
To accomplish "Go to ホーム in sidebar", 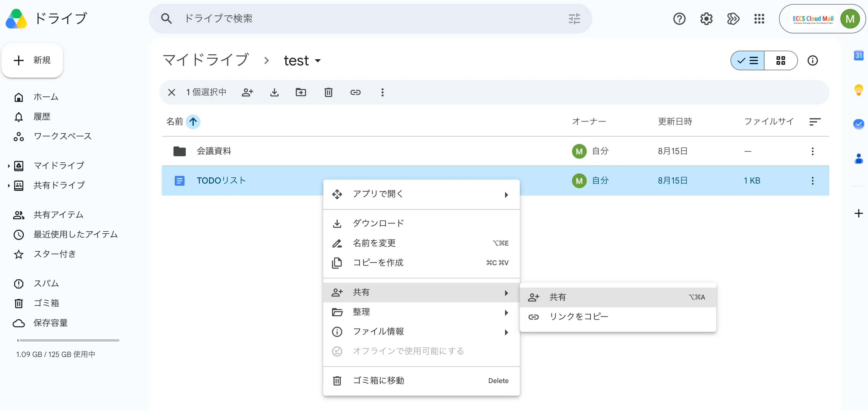I will point(46,97).
